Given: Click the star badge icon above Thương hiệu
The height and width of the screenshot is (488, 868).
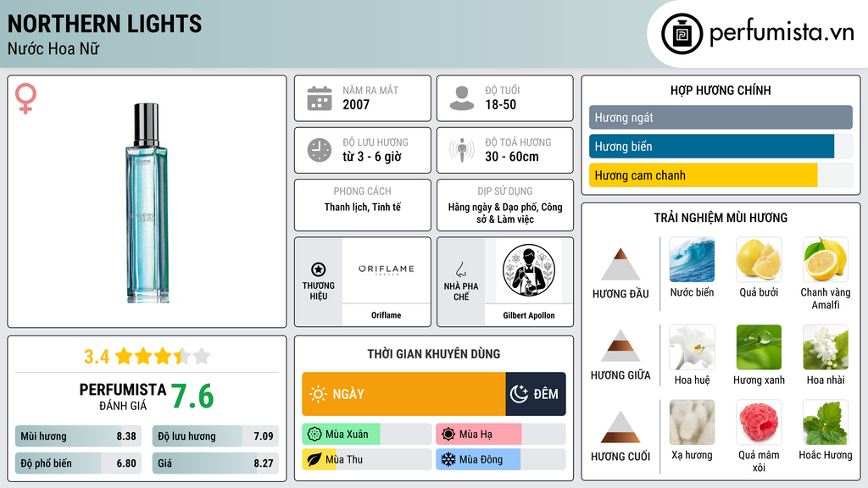Looking at the screenshot, I should pos(319,269).
